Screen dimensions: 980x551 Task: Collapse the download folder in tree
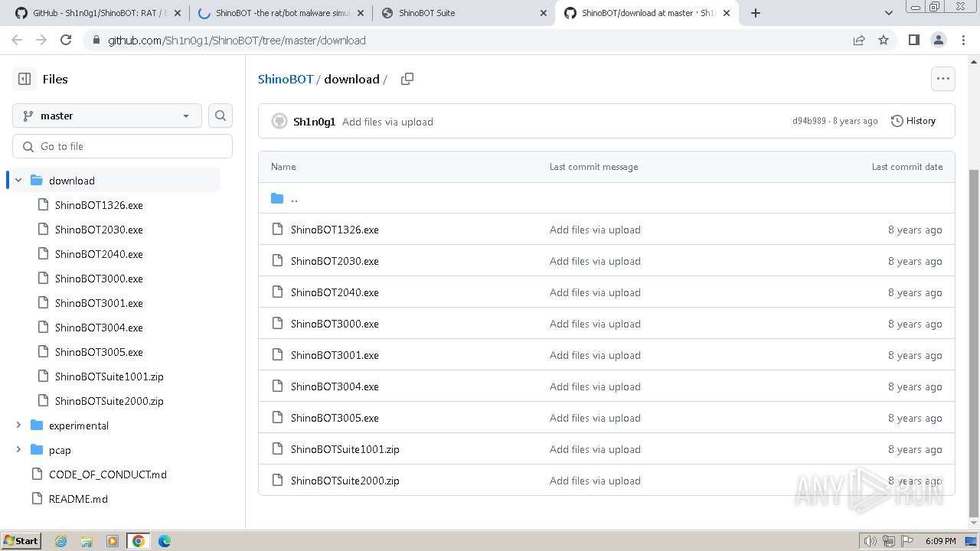tap(18, 181)
